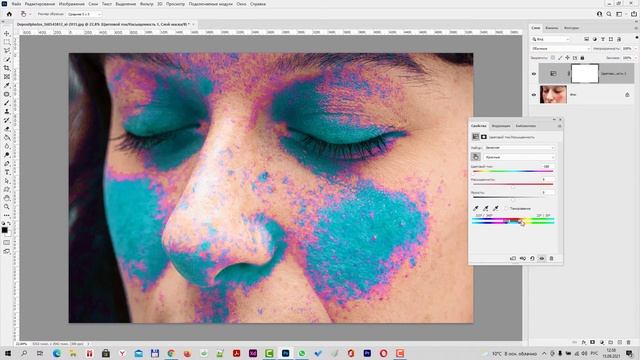Image resolution: width=640 pixels, height=360 pixels.
Task: Switch to the Каналы tab
Action: point(551,28)
